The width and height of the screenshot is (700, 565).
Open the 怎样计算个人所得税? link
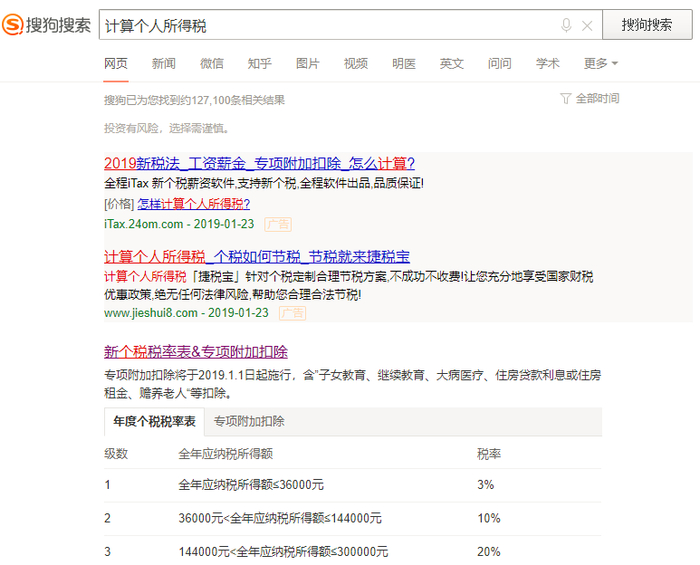point(193,204)
